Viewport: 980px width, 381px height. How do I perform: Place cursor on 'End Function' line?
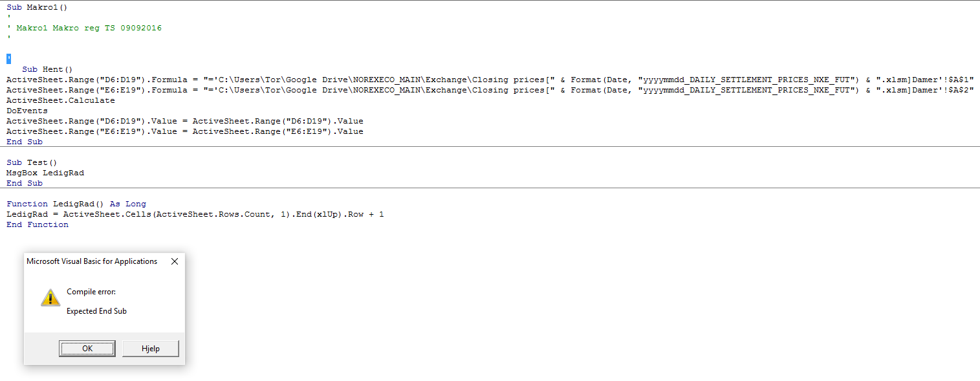pyautogui.click(x=38, y=224)
